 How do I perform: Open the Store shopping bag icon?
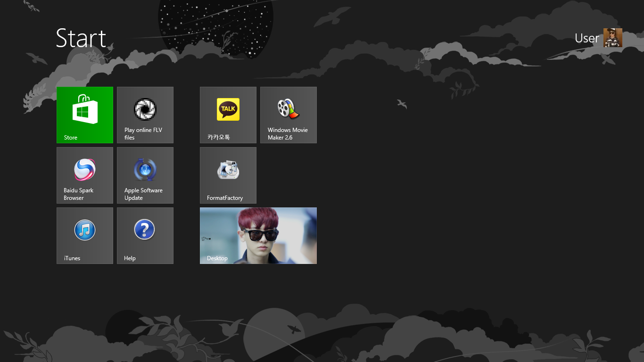click(85, 109)
